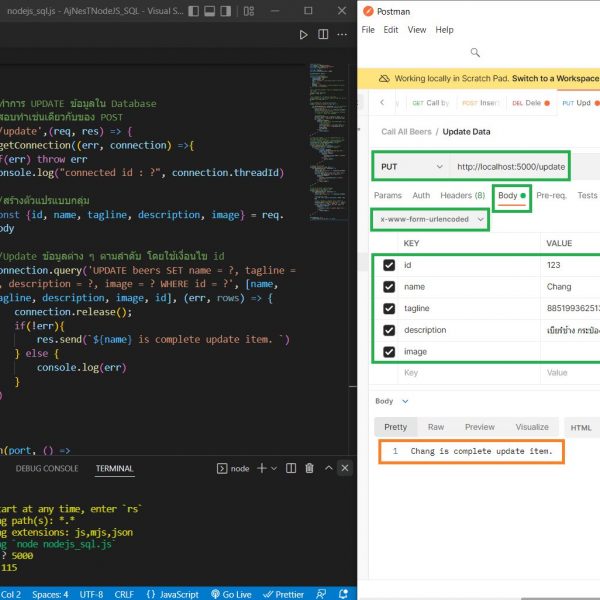Screen dimensions: 600x600
Task: Open the PUT method dropdown
Action: pyautogui.click(x=410, y=166)
